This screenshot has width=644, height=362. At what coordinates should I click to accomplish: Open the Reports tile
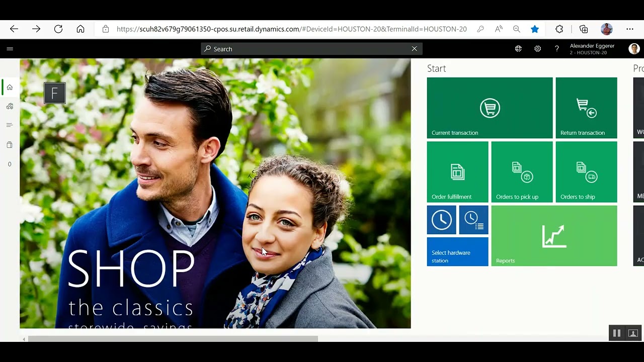point(554,236)
